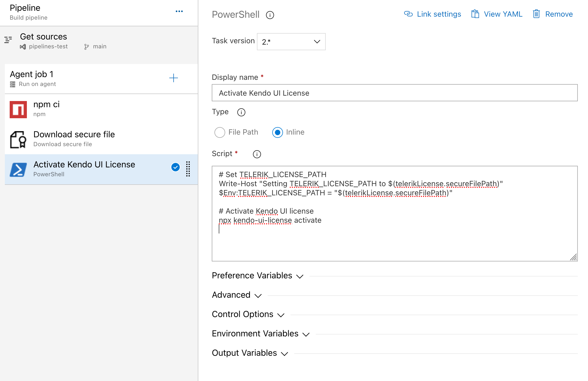Select the File Path script type
Viewport: 588px width, 381px height.
coord(220,132)
